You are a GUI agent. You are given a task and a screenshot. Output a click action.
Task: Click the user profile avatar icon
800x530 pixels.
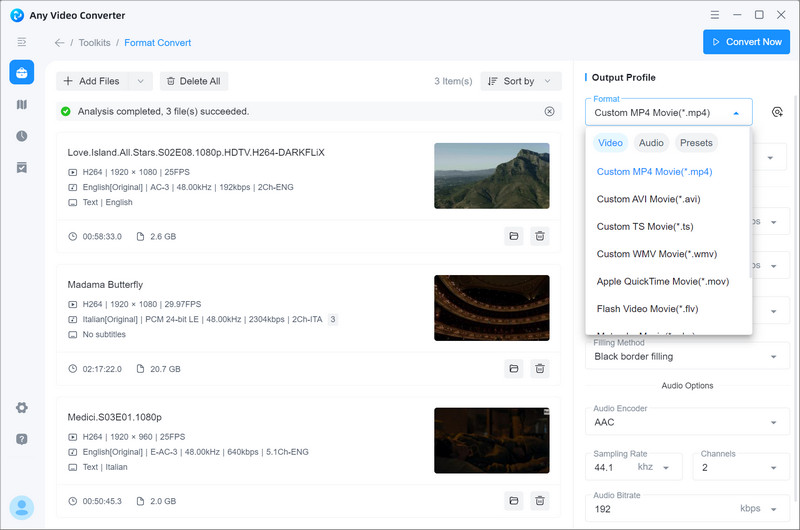click(21, 507)
